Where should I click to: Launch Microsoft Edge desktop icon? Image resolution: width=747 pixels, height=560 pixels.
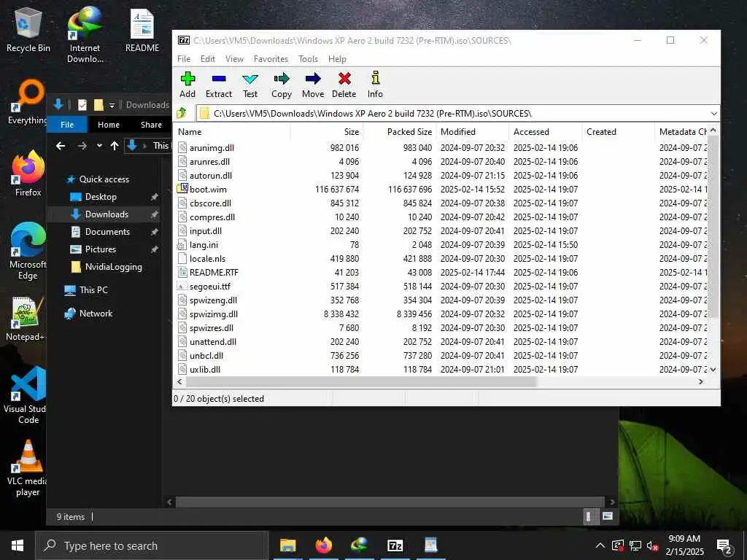[x=28, y=252]
